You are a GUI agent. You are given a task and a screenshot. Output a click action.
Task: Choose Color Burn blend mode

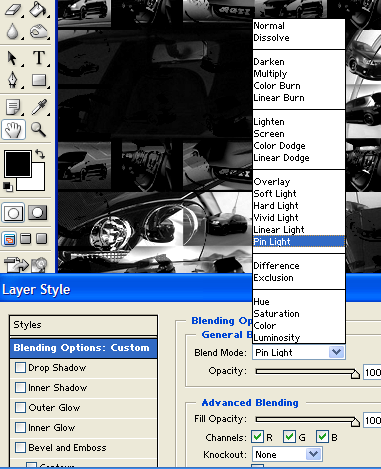click(x=299, y=86)
